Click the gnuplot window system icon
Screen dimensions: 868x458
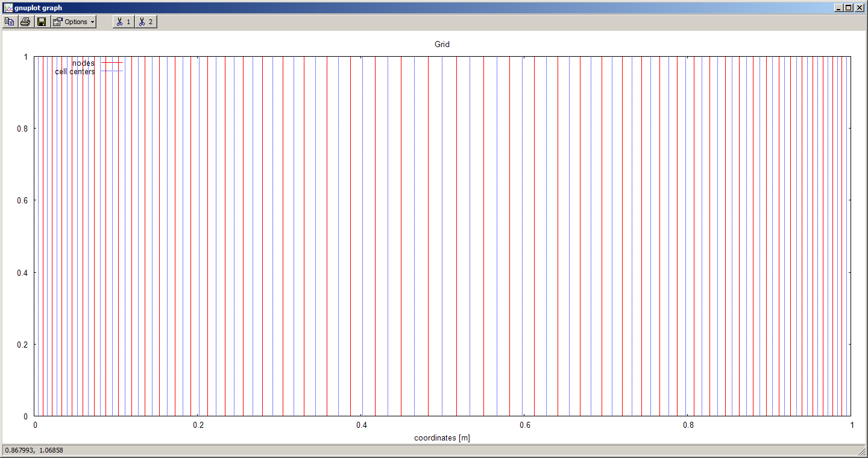point(8,8)
